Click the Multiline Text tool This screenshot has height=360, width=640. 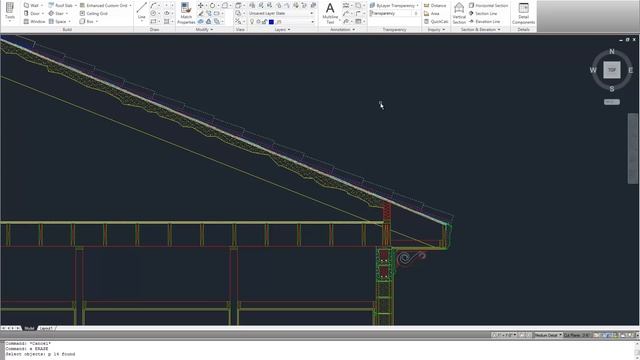pos(330,13)
